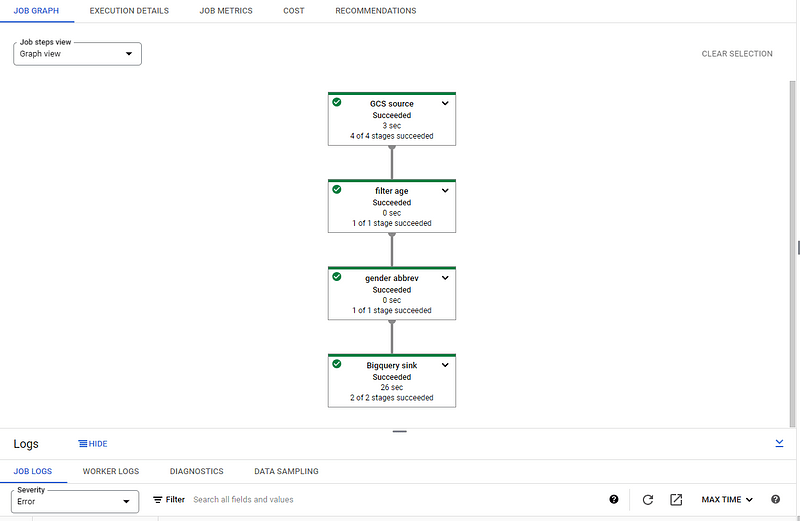800x521 pixels.
Task: Click the panel resize handle above Logs
Action: click(x=400, y=431)
